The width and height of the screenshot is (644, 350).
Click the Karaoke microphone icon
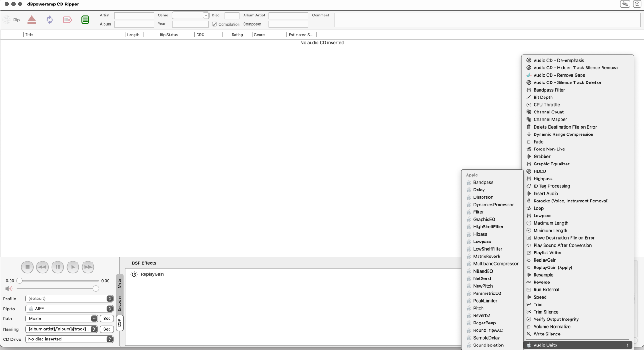tap(529, 201)
